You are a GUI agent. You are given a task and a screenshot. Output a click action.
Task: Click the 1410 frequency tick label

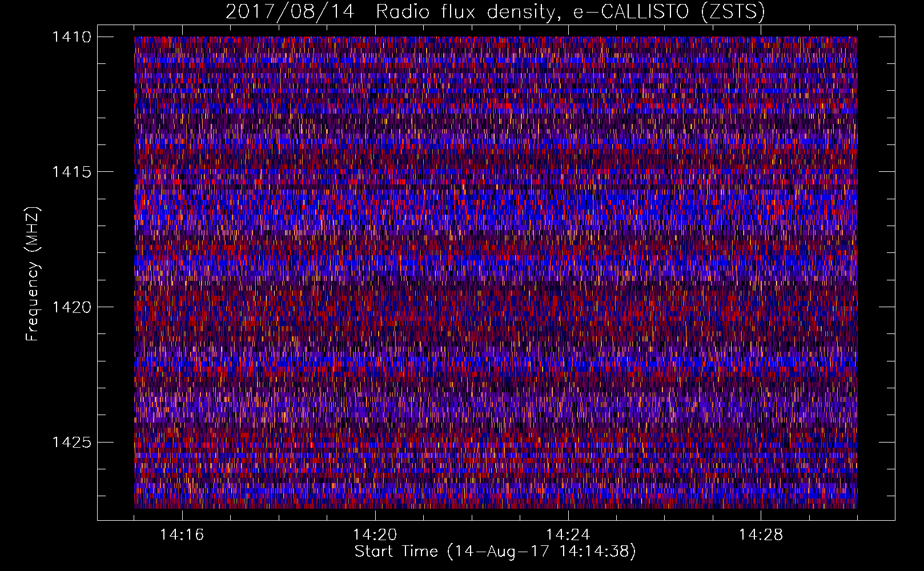(71, 37)
